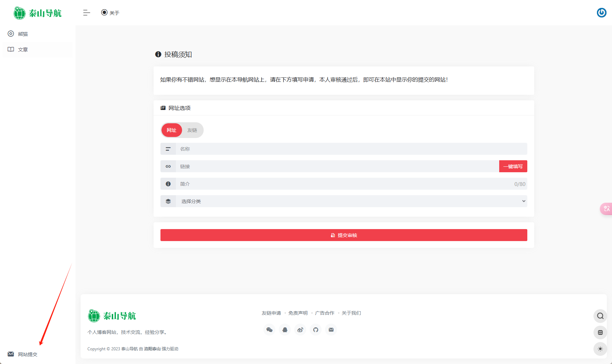Click the name icon beside 名称 field
Screen dimensions: 612x364
pos(168,149)
